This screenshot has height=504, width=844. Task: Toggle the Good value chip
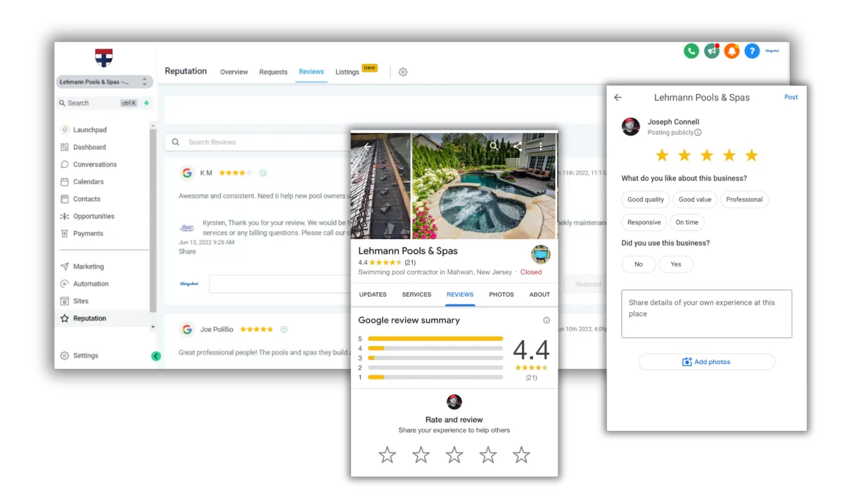[x=695, y=200]
